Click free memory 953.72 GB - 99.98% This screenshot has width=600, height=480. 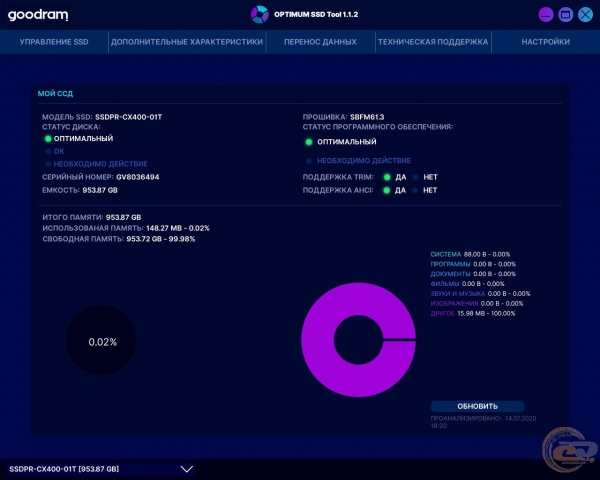tap(161, 239)
